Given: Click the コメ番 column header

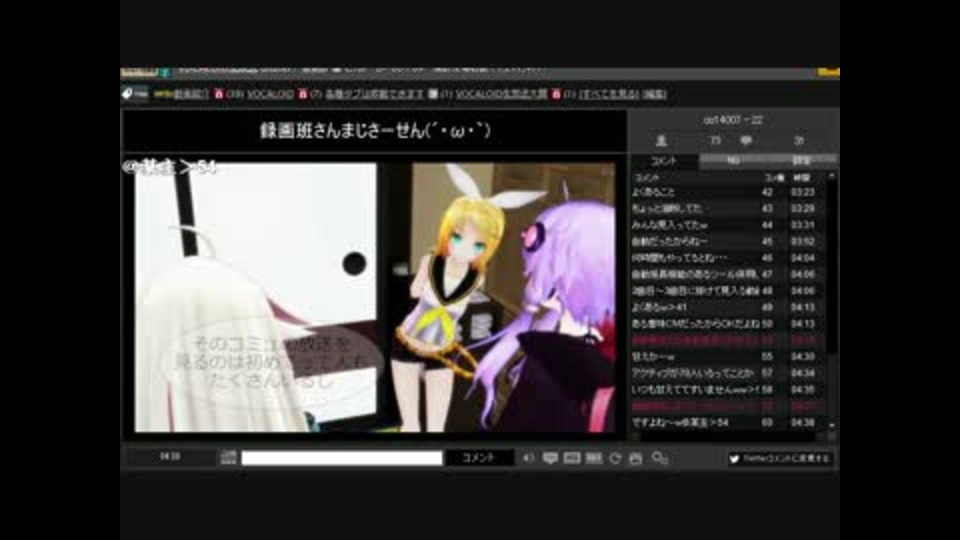Looking at the screenshot, I should coord(774,178).
